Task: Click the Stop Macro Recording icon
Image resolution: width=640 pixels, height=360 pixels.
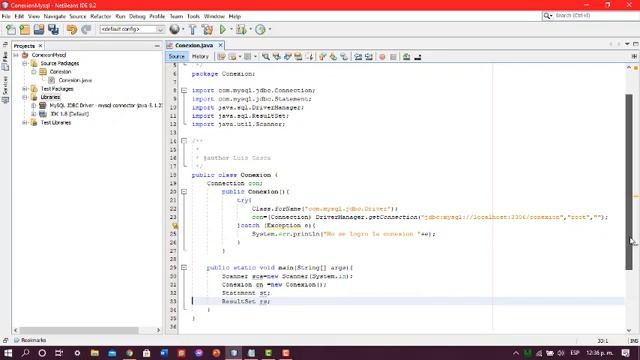Action: (x=393, y=57)
